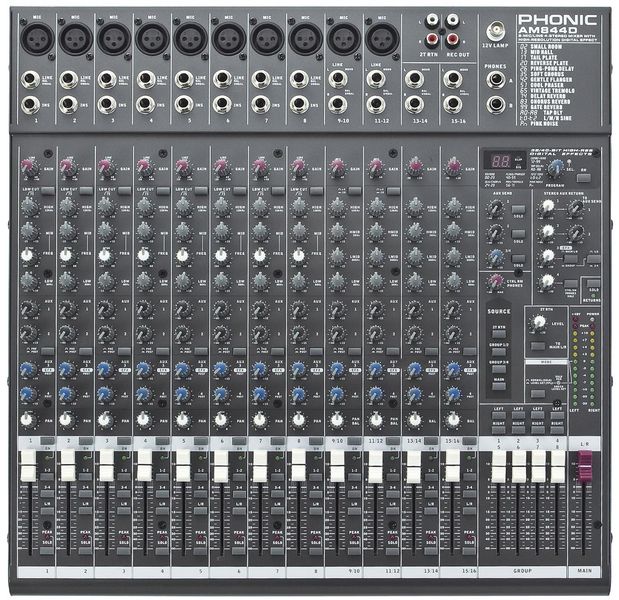Viewport: 619px width, 600px height.
Task: Select the channel 1 MIC XLR input
Action: (37, 39)
